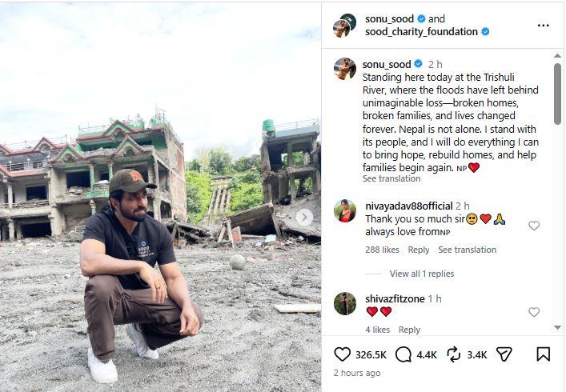Screen dimensions: 566x392
Task: Repost using the circular arrows icon
Action: [453, 354]
